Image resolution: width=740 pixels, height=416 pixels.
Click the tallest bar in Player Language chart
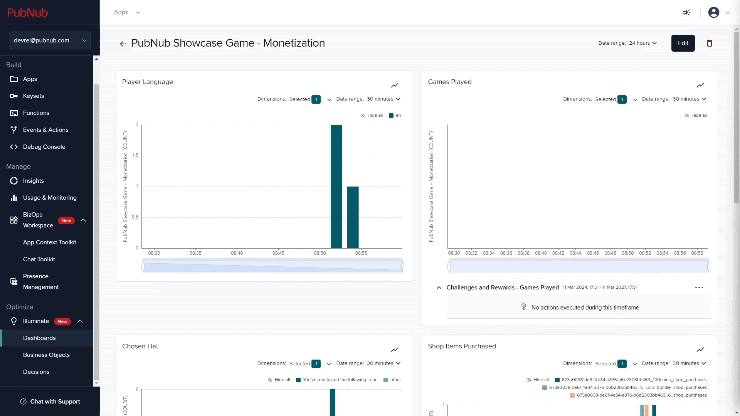tap(336, 187)
